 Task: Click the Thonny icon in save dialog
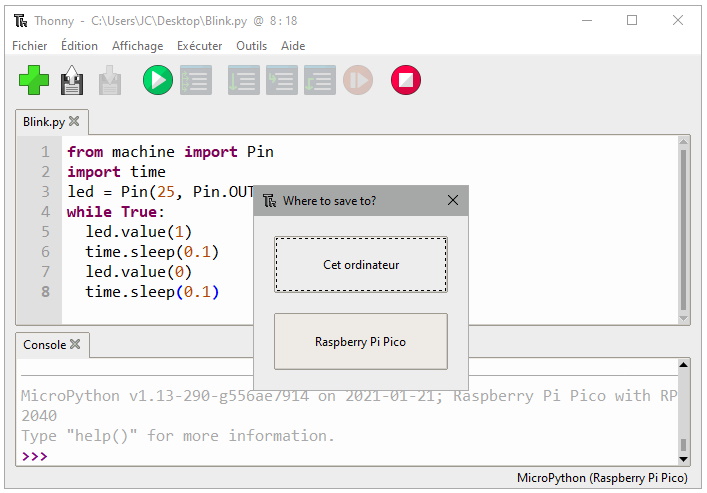pyautogui.click(x=269, y=201)
